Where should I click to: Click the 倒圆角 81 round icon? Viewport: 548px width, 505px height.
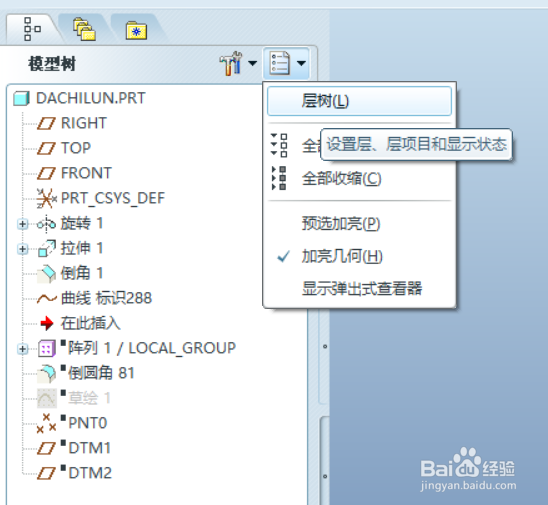(46, 374)
